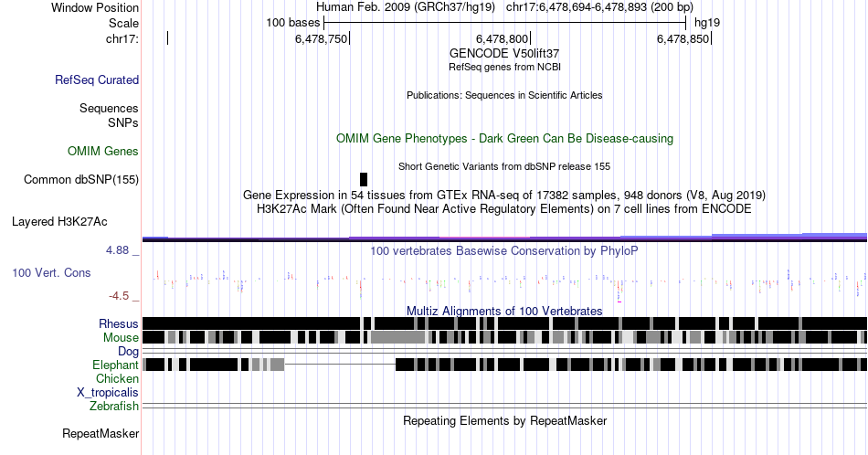Image resolution: width=868 pixels, height=455 pixels.
Task: Click the window position chr17:6,478,694-6,478,893 text
Action: pyautogui.click(x=599, y=7)
